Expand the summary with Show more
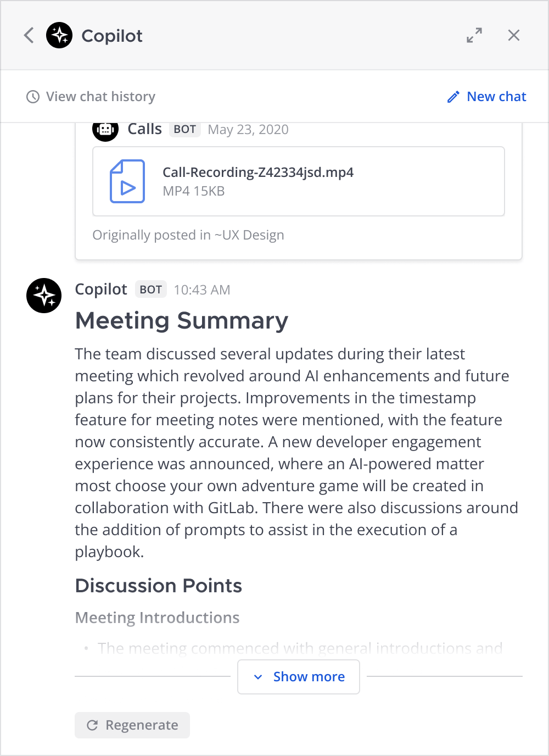The height and width of the screenshot is (756, 549). pyautogui.click(x=309, y=677)
